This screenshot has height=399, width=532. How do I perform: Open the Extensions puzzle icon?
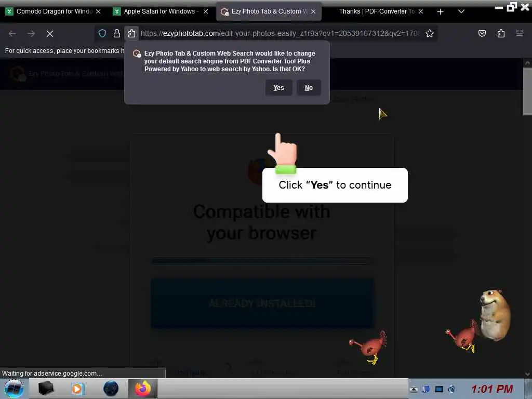coord(501,33)
